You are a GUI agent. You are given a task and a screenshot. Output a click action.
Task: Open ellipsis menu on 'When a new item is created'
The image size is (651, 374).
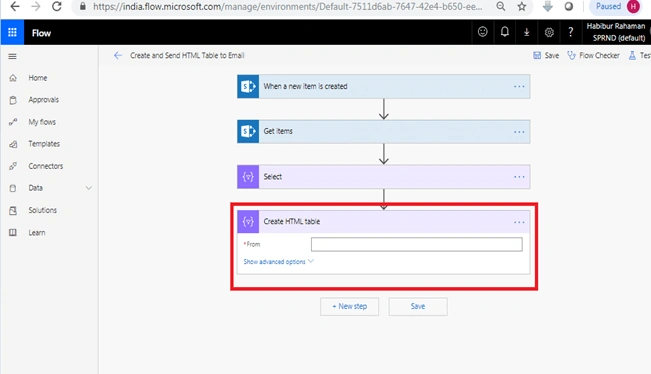tap(519, 86)
